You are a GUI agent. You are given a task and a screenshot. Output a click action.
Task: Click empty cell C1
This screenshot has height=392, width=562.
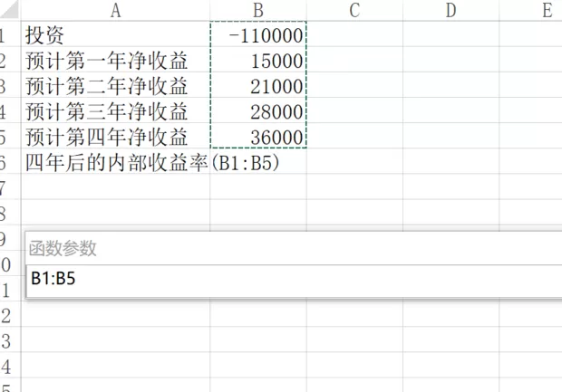coord(354,34)
